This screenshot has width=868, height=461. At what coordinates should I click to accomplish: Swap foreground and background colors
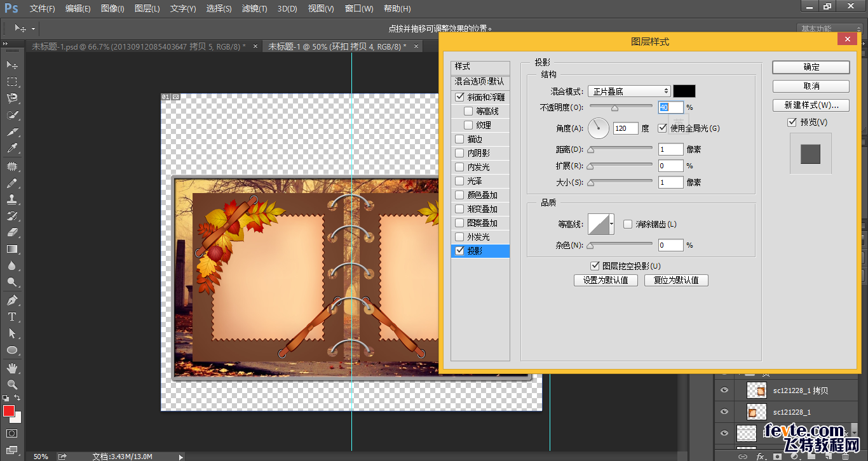tap(18, 398)
